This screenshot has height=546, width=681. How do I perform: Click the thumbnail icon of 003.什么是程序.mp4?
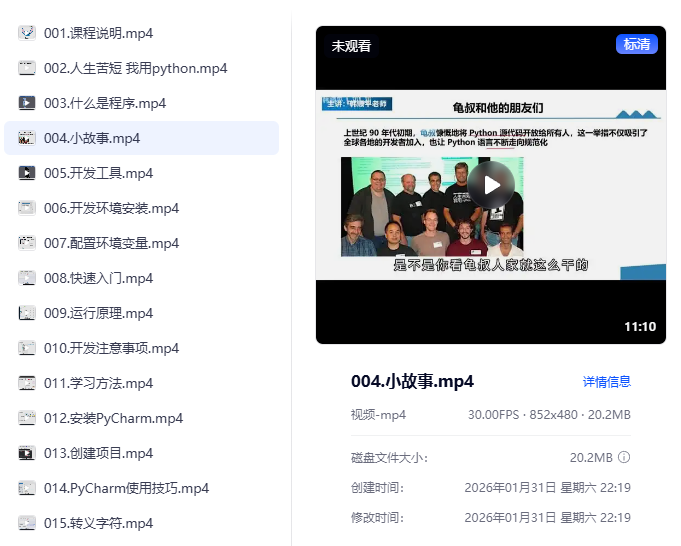coord(26,103)
